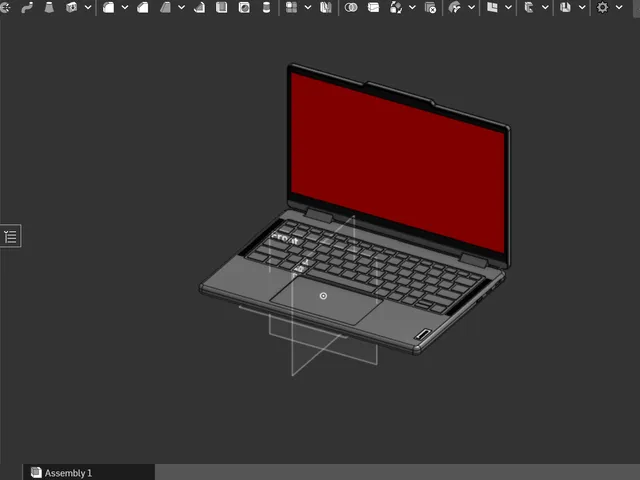Open the Sheet metal dropdown arrow
Viewport: 640px width, 480px height.
(x=545, y=7)
